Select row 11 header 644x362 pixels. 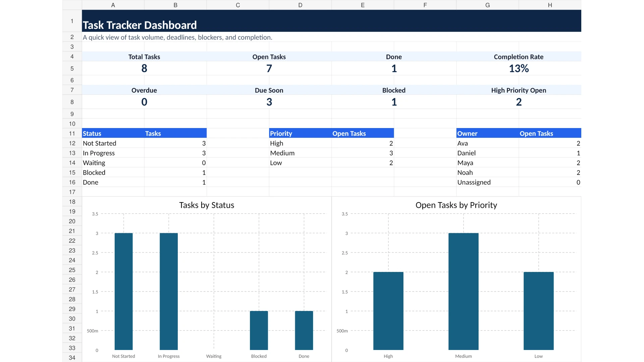(x=72, y=133)
